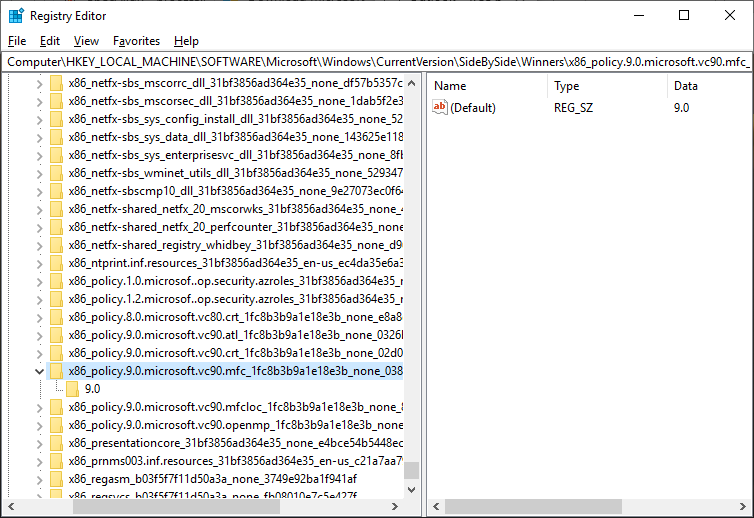Click the folder icon of x86_policy.1.0 azroles key
The width and height of the screenshot is (754, 518).
pos(56,281)
